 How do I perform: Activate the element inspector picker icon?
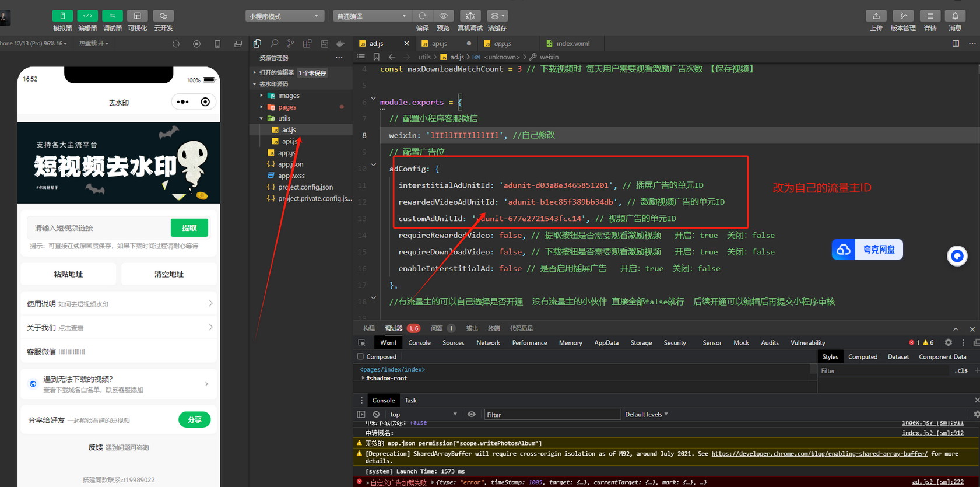pos(362,343)
